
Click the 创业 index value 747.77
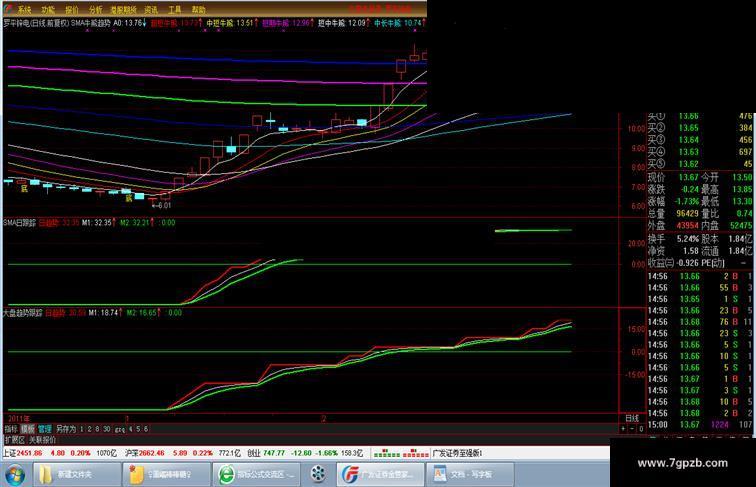(x=274, y=453)
